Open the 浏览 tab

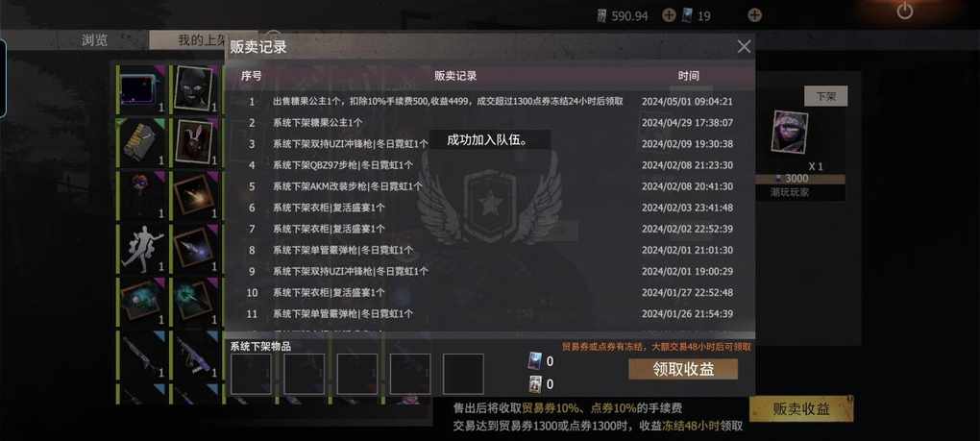[95, 40]
